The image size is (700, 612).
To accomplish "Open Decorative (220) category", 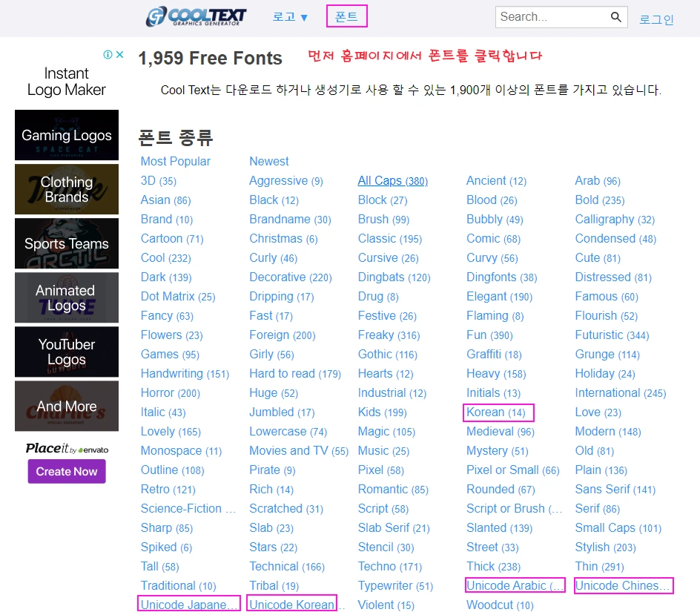I will pos(291,277).
